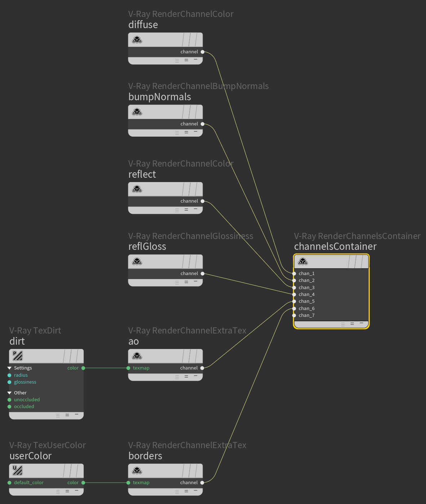This screenshot has height=504, width=426.
Task: Select the node name "ao"
Action: pyautogui.click(x=134, y=341)
